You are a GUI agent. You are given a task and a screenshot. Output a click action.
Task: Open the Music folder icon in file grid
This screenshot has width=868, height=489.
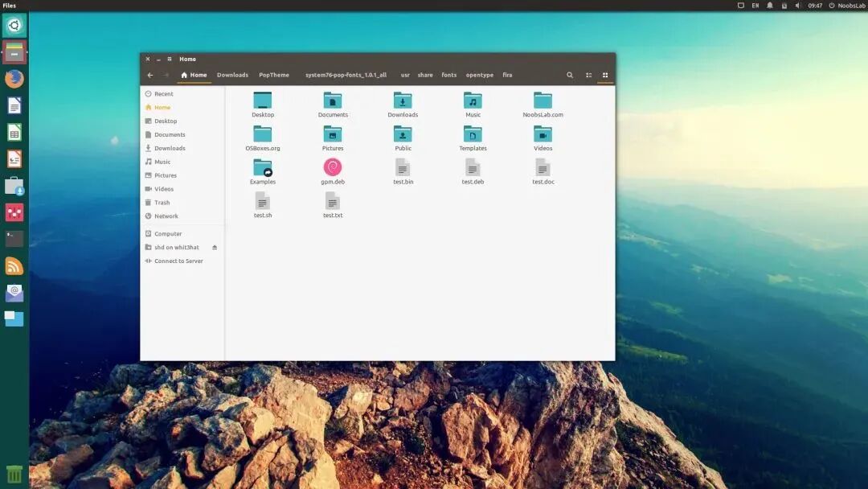click(x=473, y=101)
